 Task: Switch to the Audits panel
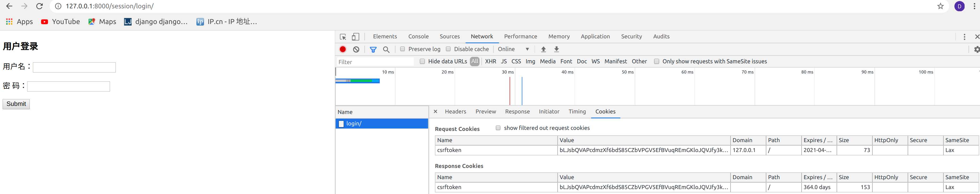[x=661, y=37]
